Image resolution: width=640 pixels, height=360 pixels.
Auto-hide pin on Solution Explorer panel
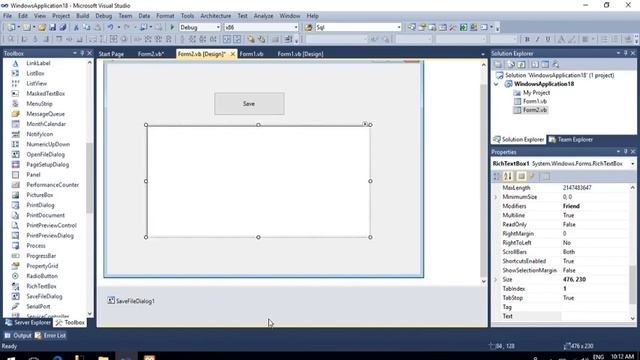pyautogui.click(x=626, y=53)
